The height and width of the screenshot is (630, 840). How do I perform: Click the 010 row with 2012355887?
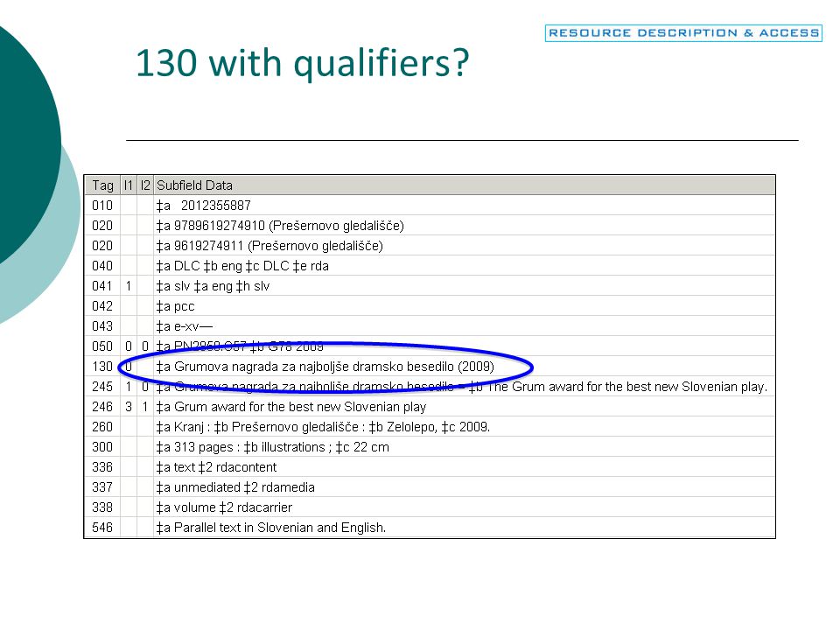430,206
